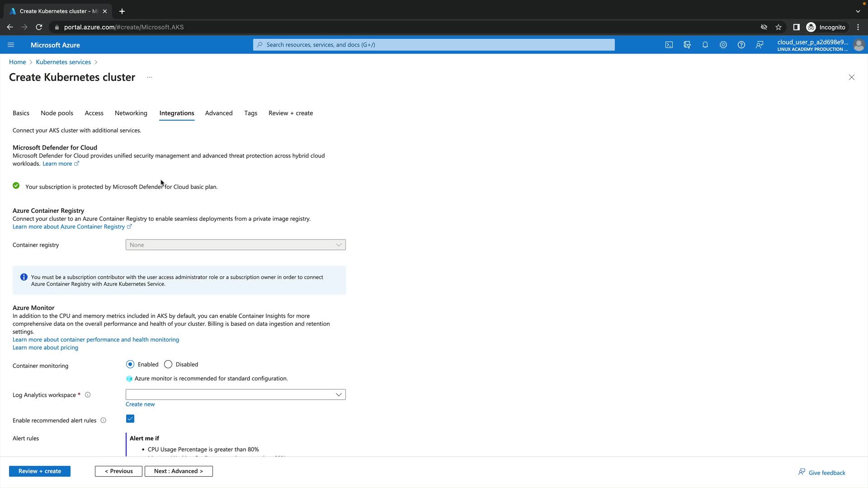Select Disabled for container monitoring

click(x=168, y=364)
